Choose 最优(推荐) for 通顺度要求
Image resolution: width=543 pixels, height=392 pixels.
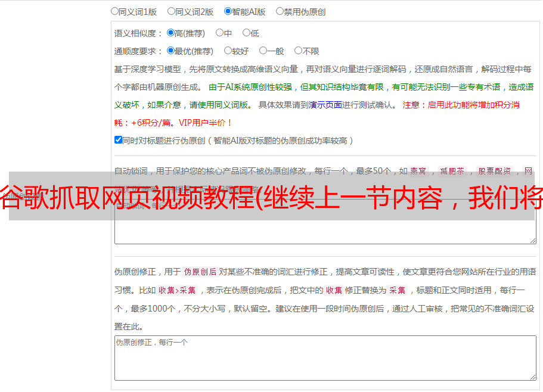170,51
